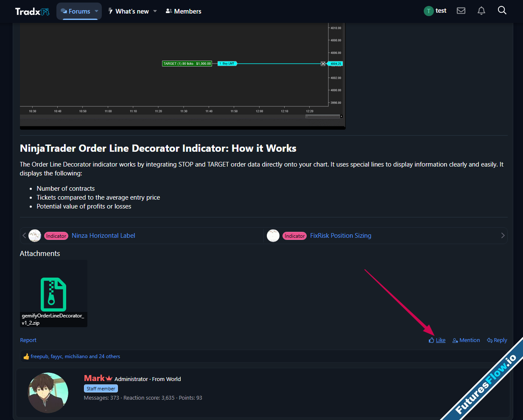Image resolution: width=523 pixels, height=420 pixels.
Task: Open the inbox envelope icon
Action: point(461,11)
